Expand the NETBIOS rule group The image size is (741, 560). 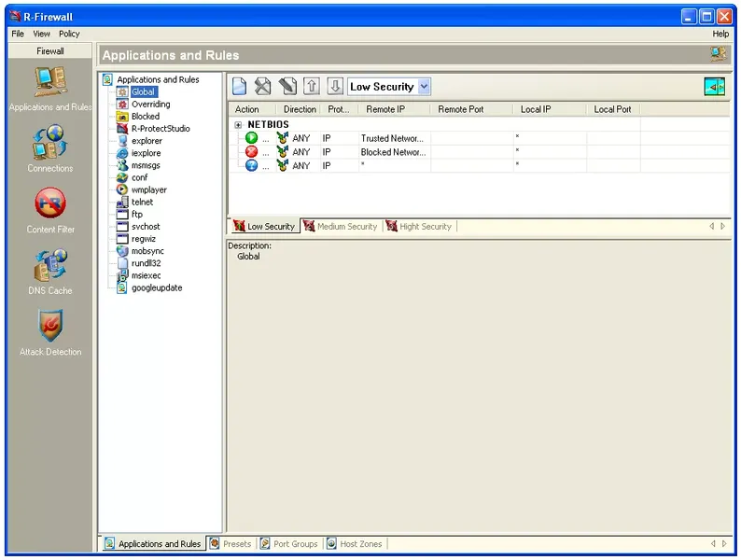click(239, 124)
